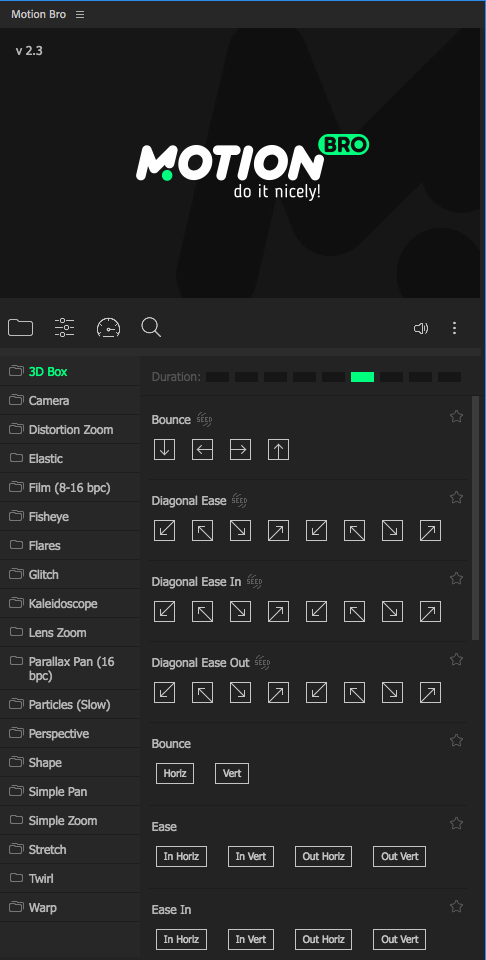Open the sliders settings icon
The width and height of the screenshot is (486, 960).
64,328
